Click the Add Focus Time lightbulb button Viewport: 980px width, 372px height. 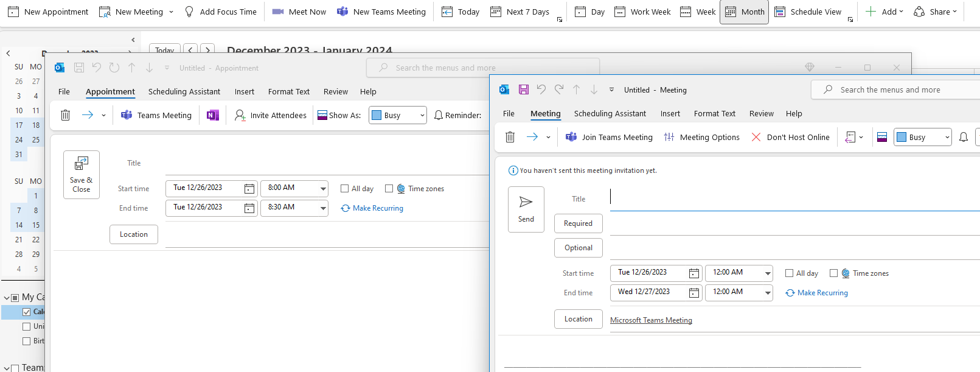220,12
